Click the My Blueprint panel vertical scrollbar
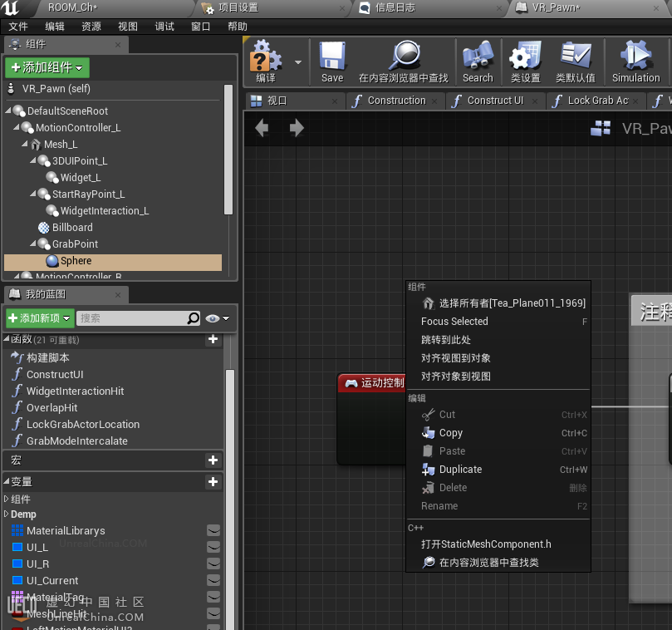This screenshot has width=672, height=630. 230,500
